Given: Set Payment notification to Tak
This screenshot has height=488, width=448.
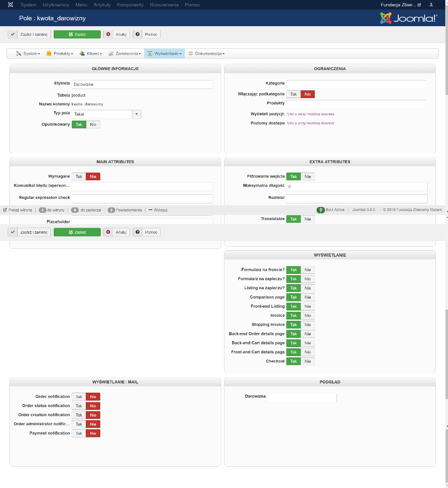Looking at the screenshot, I should [x=79, y=433].
